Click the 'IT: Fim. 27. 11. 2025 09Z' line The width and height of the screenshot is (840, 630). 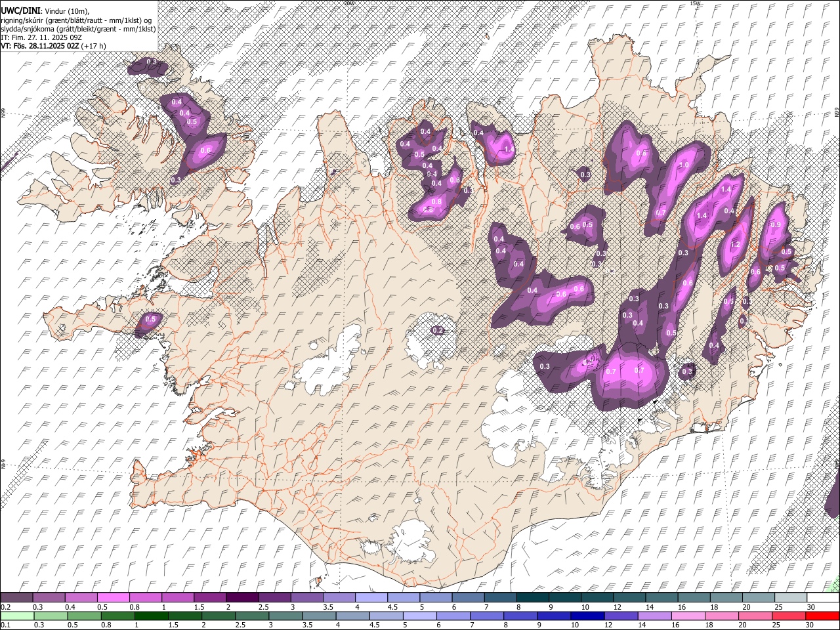click(x=41, y=37)
